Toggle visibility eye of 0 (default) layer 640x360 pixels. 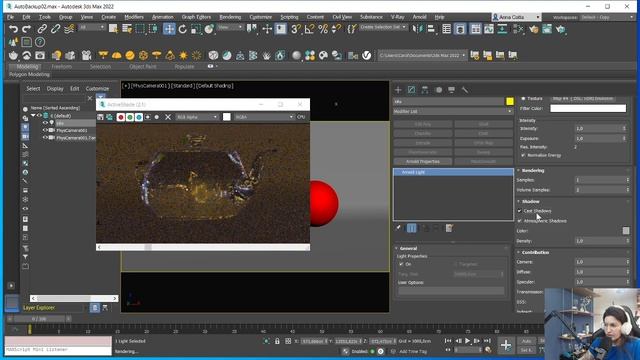click(x=39, y=116)
